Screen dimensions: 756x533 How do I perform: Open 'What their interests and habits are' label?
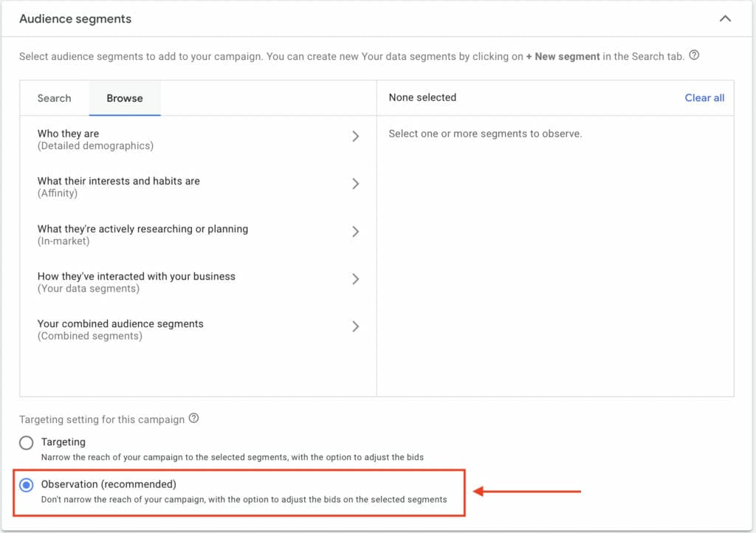tap(119, 181)
